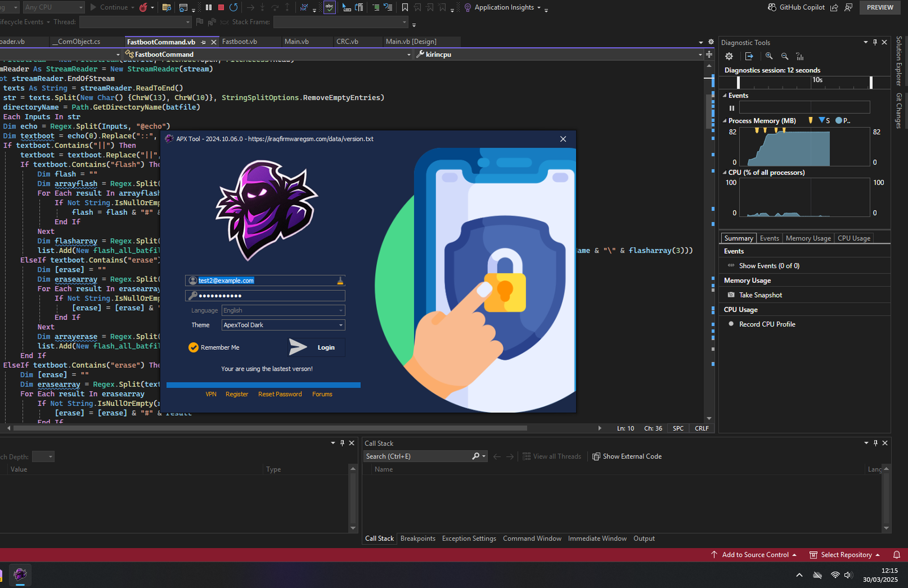Open the Any CPU platform dropdown
The height and width of the screenshot is (588, 908).
click(x=53, y=7)
